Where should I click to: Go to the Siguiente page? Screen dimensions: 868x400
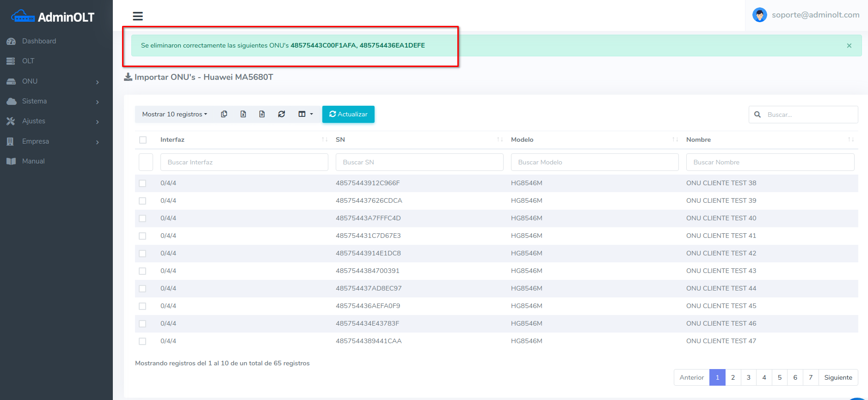tap(838, 377)
